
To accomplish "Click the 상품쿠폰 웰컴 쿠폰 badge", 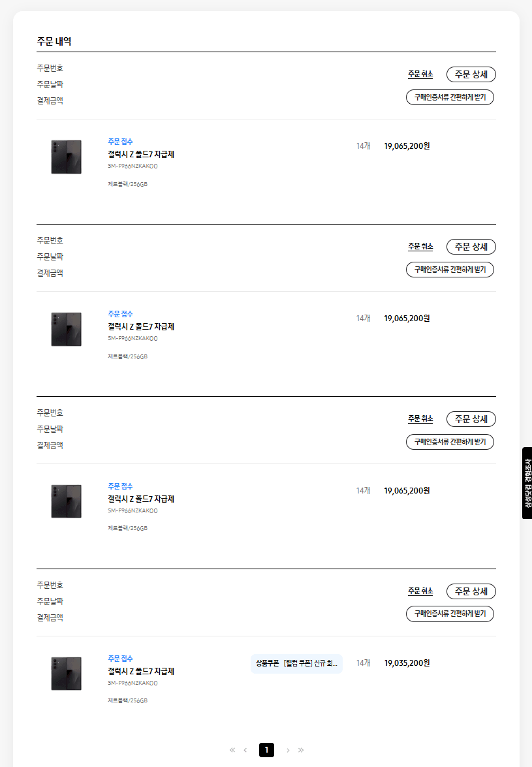I will click(296, 663).
